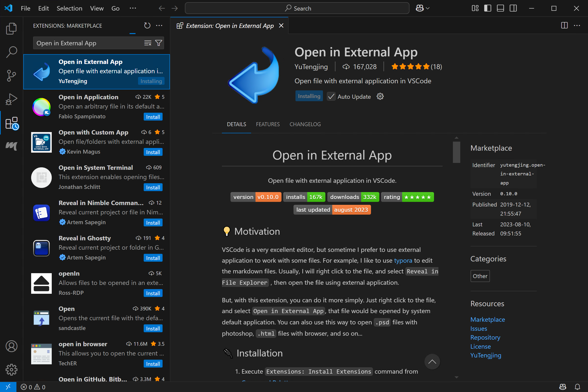Install Open in System Terminal extension
Image resolution: width=588 pixels, height=392 pixels.
153,187
